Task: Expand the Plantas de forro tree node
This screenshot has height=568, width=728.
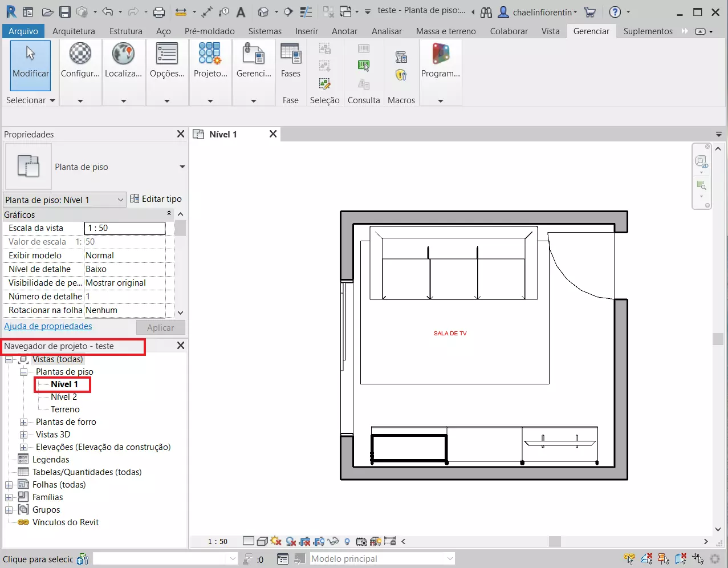Action: click(x=24, y=421)
